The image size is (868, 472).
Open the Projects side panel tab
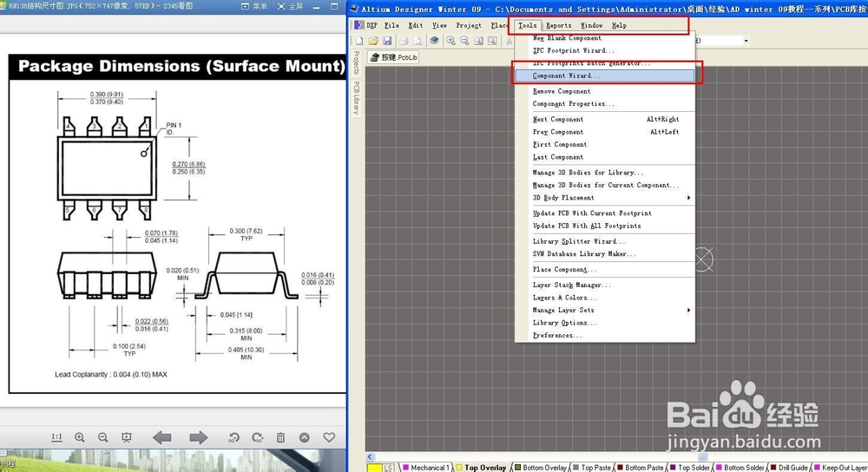click(x=357, y=62)
